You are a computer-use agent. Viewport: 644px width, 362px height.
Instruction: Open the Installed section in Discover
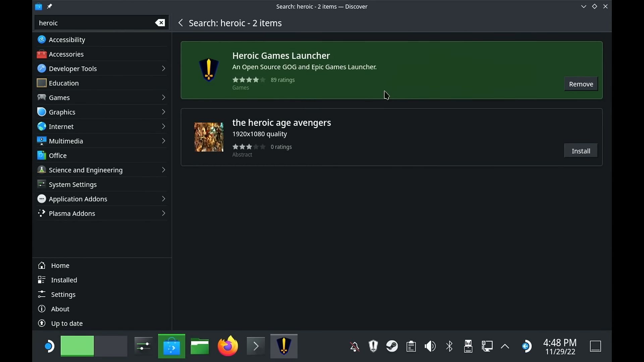tap(64, 279)
